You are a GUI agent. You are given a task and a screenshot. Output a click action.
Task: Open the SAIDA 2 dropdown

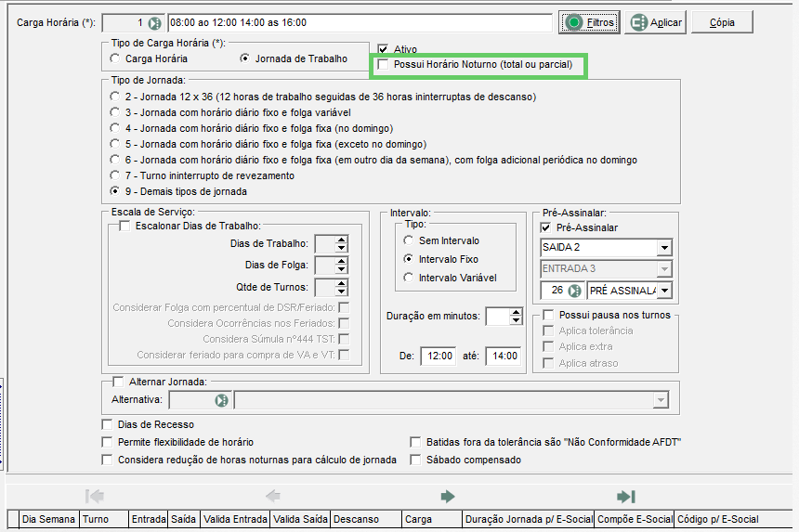[x=664, y=248]
